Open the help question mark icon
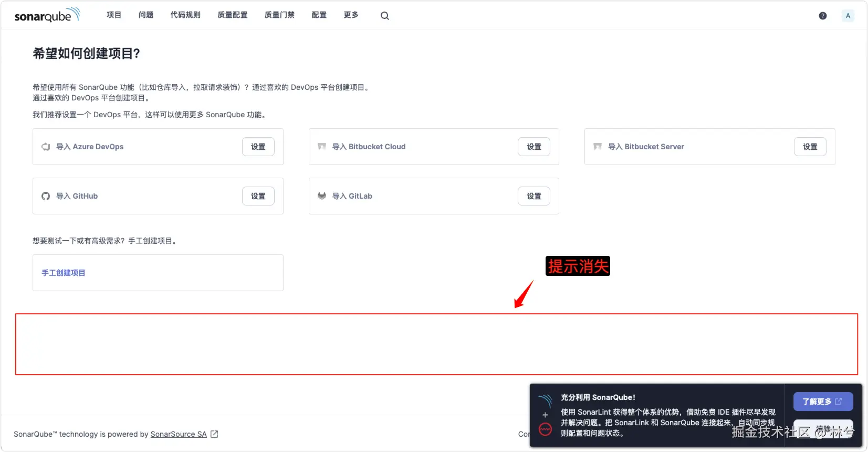Viewport: 868px width, 452px height. pyautogui.click(x=823, y=16)
